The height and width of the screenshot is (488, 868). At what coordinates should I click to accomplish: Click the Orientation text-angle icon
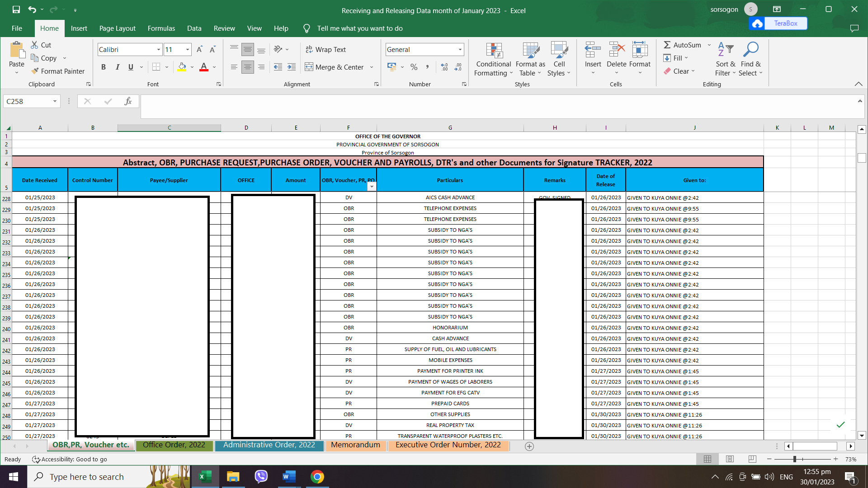(x=278, y=49)
